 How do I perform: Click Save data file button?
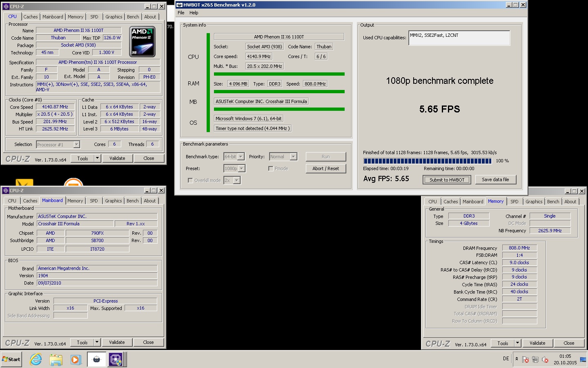(495, 180)
